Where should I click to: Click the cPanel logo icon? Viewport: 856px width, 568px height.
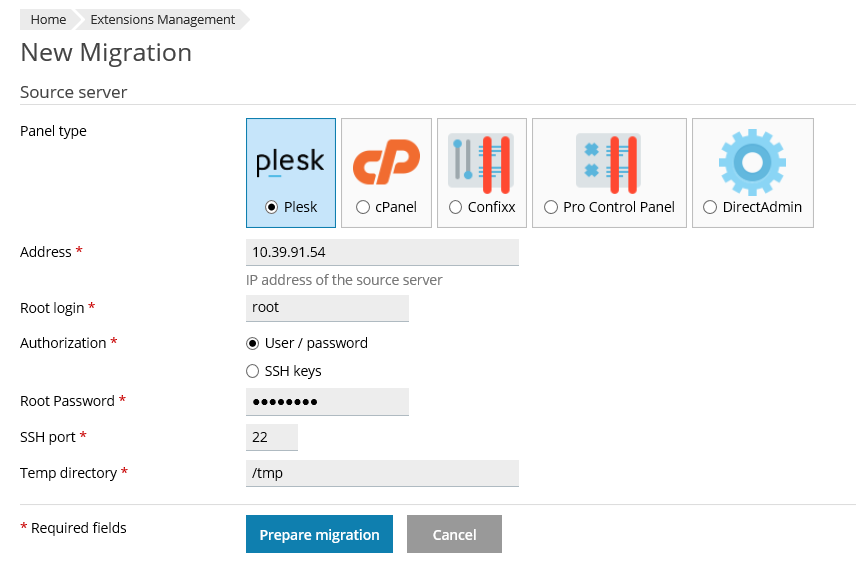pos(386,162)
